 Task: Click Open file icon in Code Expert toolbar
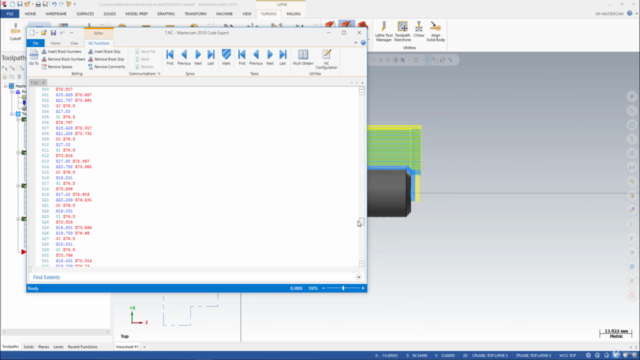[44, 33]
